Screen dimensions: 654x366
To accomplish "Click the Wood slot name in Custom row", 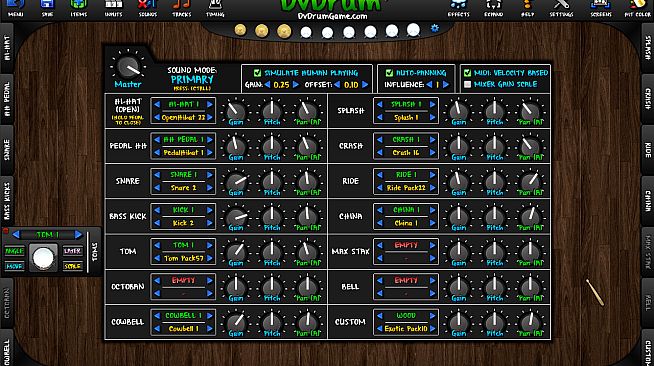I will click(406, 316).
